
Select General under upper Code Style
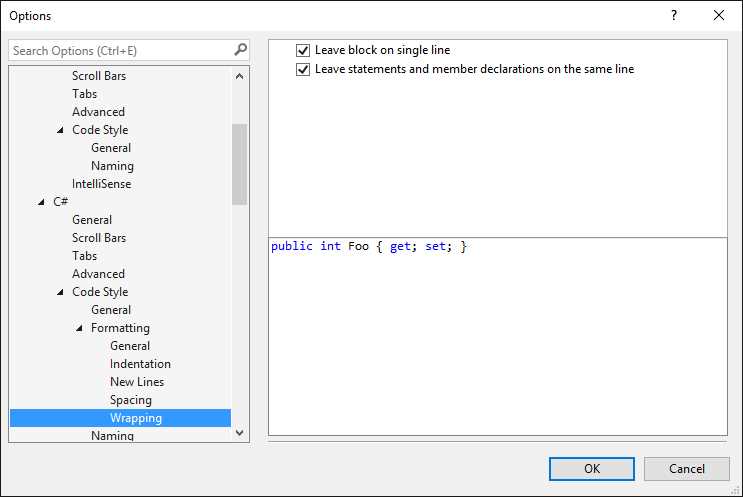111,148
